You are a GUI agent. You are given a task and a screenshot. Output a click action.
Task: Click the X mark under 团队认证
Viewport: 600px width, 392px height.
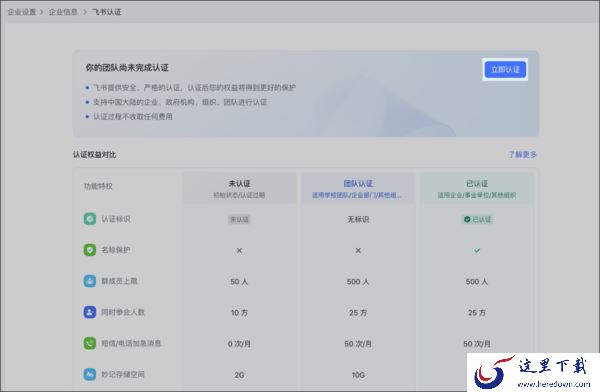[358, 250]
